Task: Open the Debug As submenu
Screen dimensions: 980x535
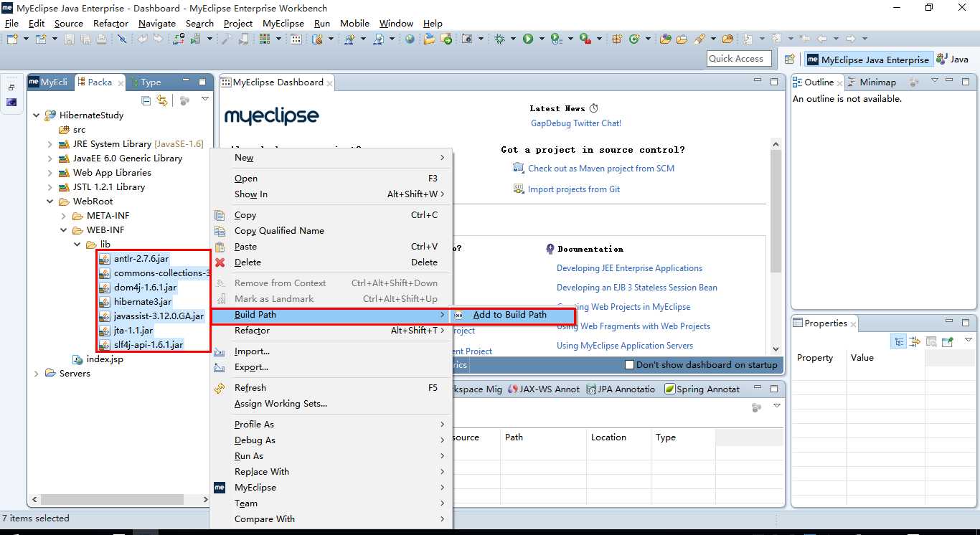Action: point(332,440)
